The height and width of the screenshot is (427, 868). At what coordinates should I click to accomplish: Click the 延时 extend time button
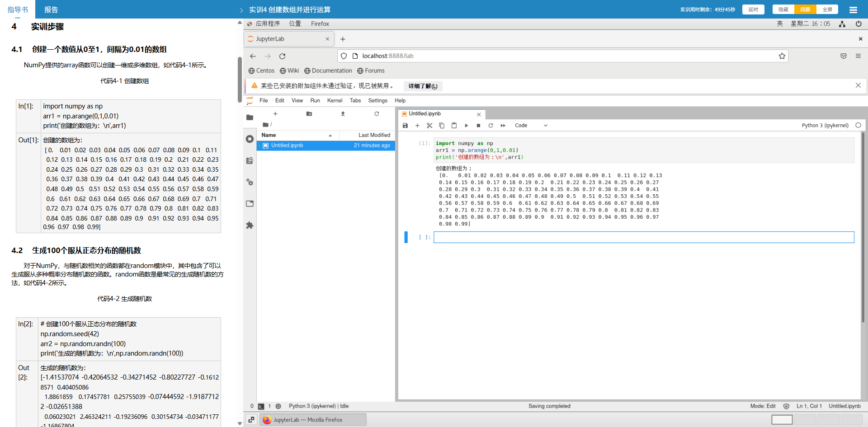(x=753, y=9)
